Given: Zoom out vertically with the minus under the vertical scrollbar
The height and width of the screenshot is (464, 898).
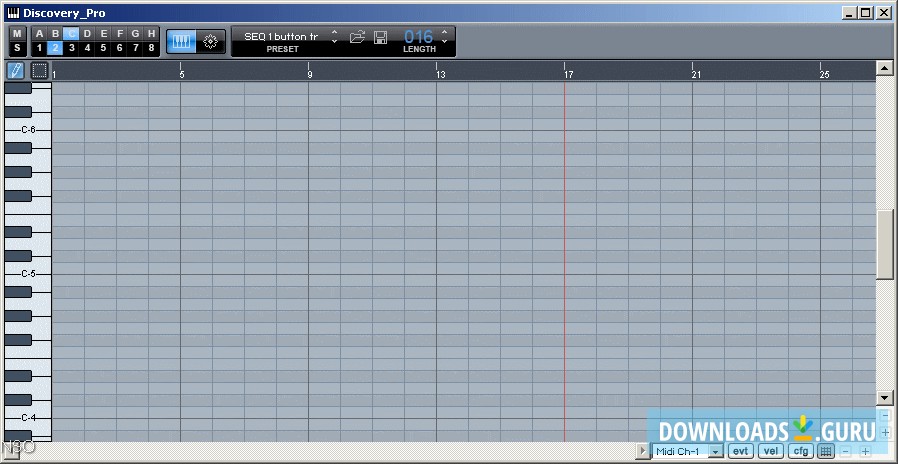Looking at the screenshot, I should click(x=886, y=415).
